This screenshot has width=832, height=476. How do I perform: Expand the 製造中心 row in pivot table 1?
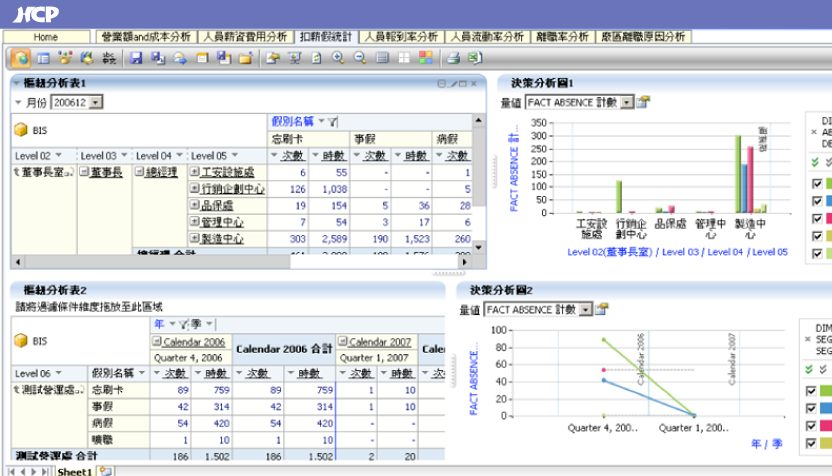(195, 239)
